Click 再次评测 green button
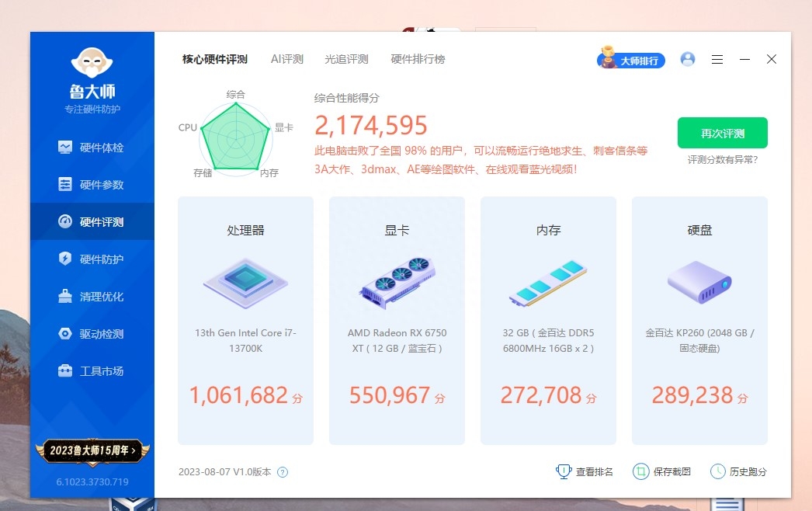 tap(723, 134)
